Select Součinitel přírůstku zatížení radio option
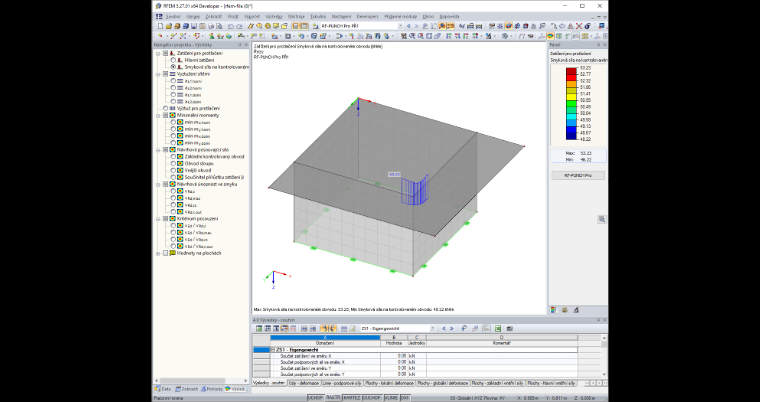Screen dimensions: 760x402 tap(173, 177)
